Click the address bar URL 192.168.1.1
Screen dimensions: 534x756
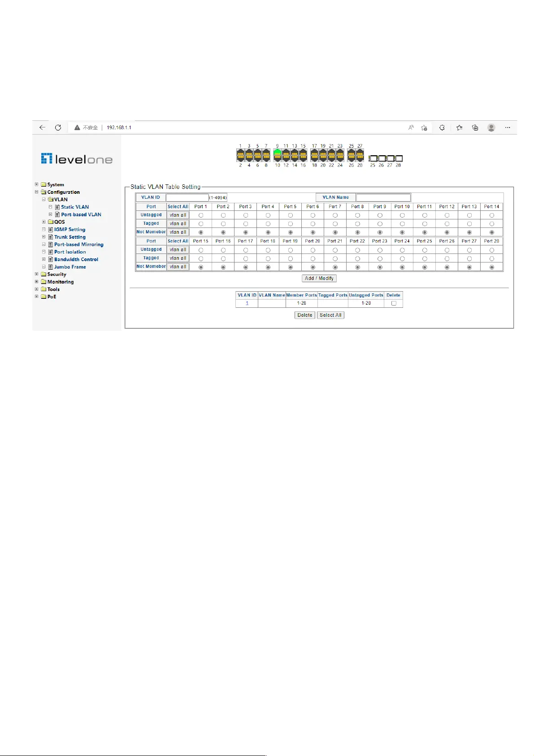click(x=119, y=128)
